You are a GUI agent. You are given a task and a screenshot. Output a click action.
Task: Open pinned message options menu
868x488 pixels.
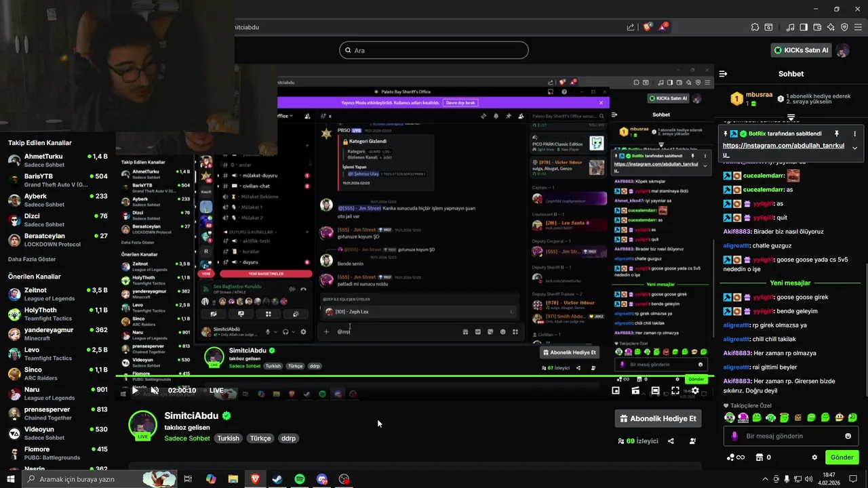854,134
